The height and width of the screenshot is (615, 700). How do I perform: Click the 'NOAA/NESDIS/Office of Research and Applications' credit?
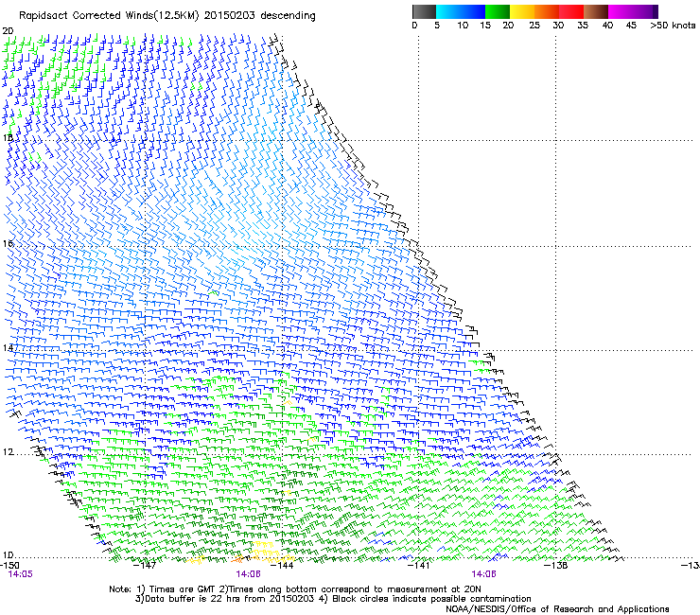pos(557,609)
